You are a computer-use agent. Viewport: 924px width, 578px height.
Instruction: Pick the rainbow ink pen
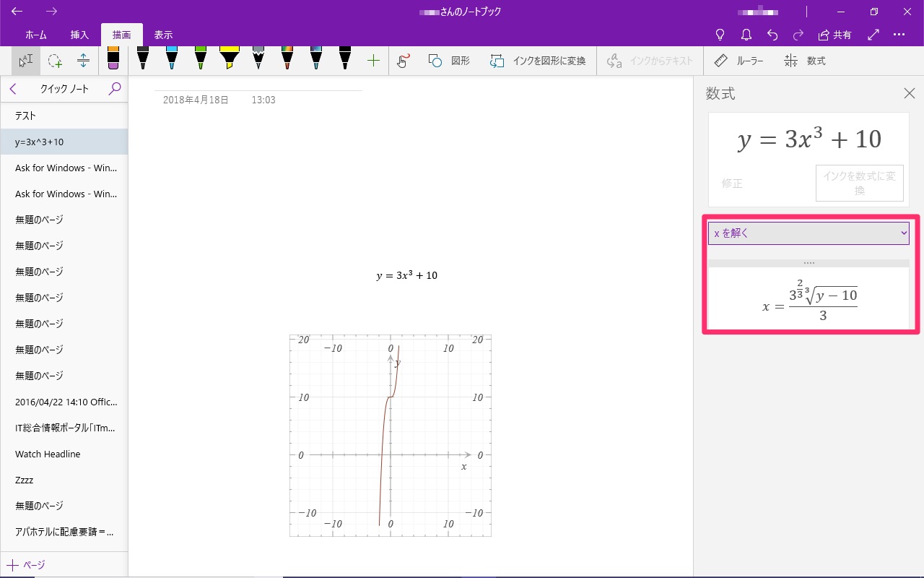pos(287,59)
